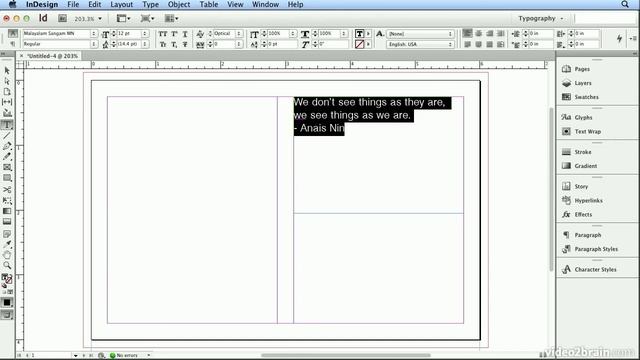Click the Quick Apply lightning icon

[619, 38]
